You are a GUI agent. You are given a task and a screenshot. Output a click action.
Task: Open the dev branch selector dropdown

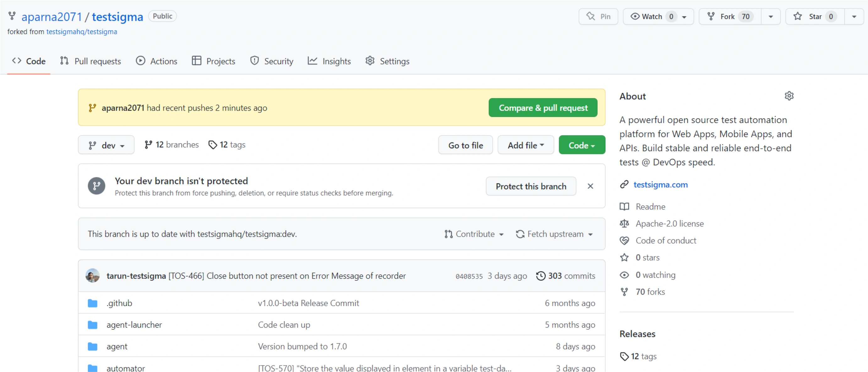tap(106, 145)
